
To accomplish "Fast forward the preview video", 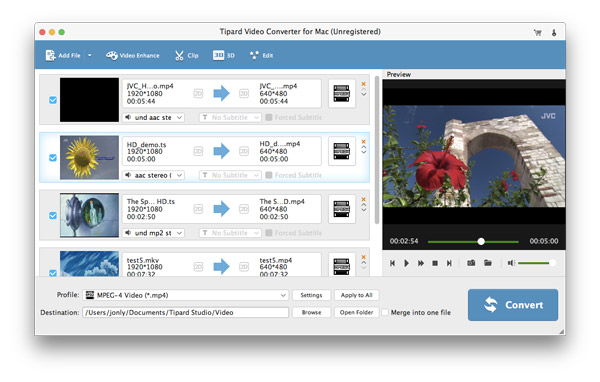I will point(421,263).
